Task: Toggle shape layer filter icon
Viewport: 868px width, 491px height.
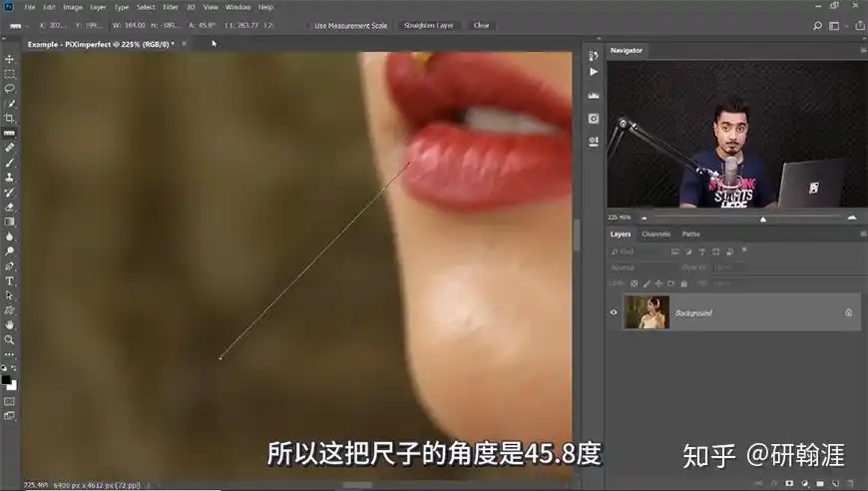Action: coord(715,251)
